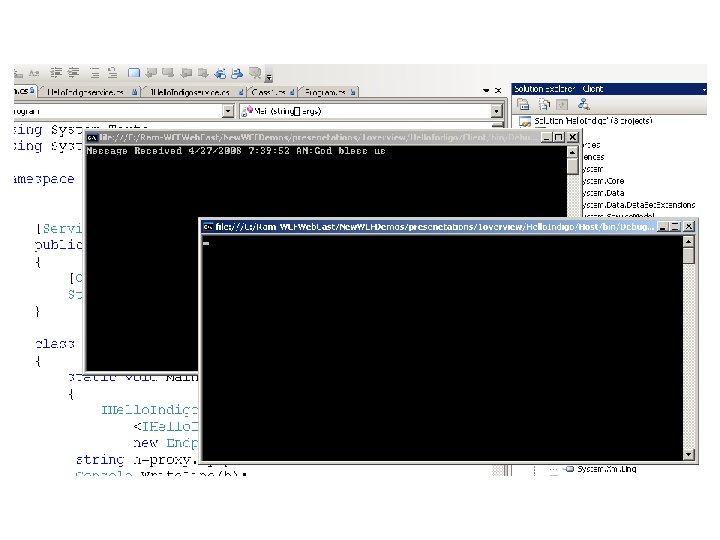Screen dimensions: 720x540
Task: Open the types dropdown in navigation bar
Action: [228, 111]
